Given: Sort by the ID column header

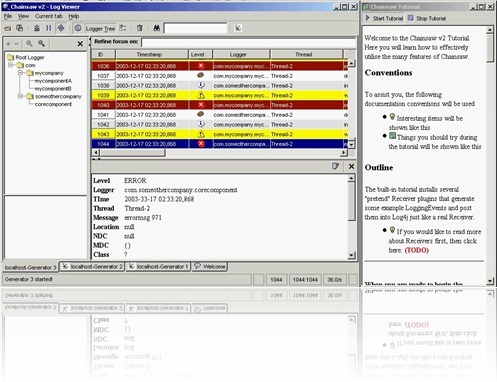Looking at the screenshot, I should coord(104,54).
